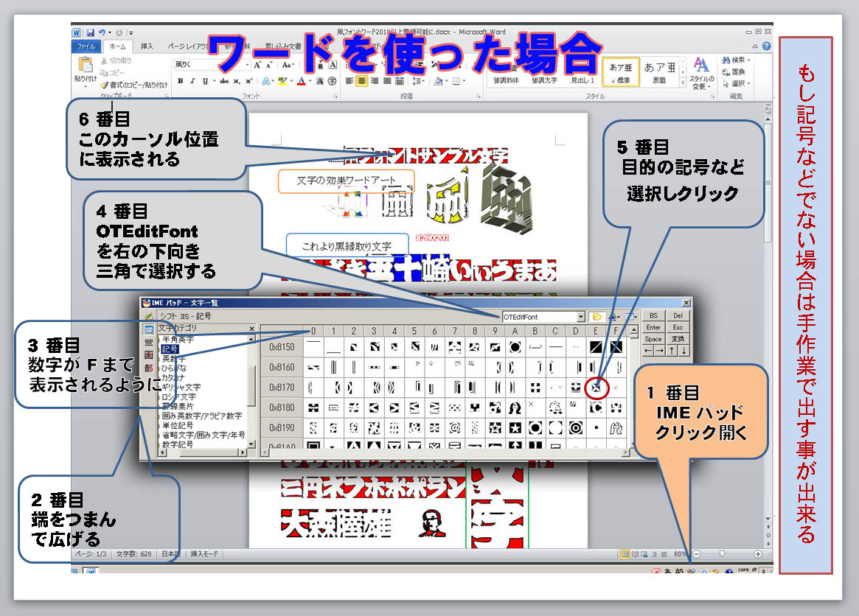Click the yellow folder icon in IME Pad
859x616 pixels.
(597, 317)
